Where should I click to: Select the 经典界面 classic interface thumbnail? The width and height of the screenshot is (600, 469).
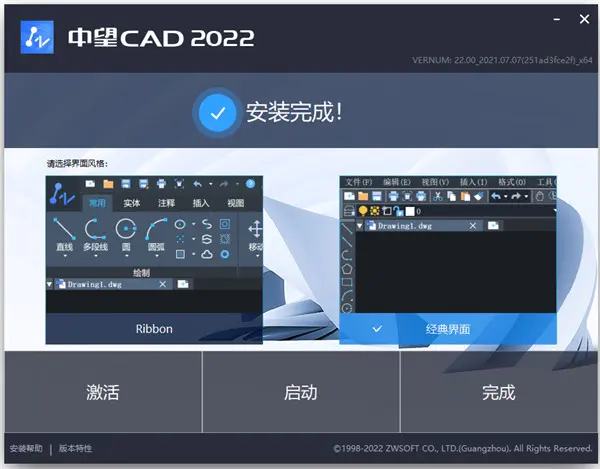click(448, 260)
